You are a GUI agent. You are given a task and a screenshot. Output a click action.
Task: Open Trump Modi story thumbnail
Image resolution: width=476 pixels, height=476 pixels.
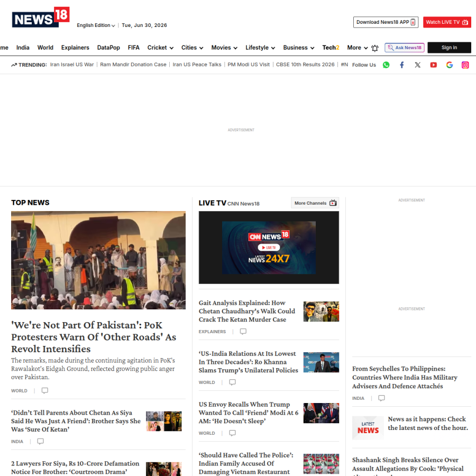321,413
